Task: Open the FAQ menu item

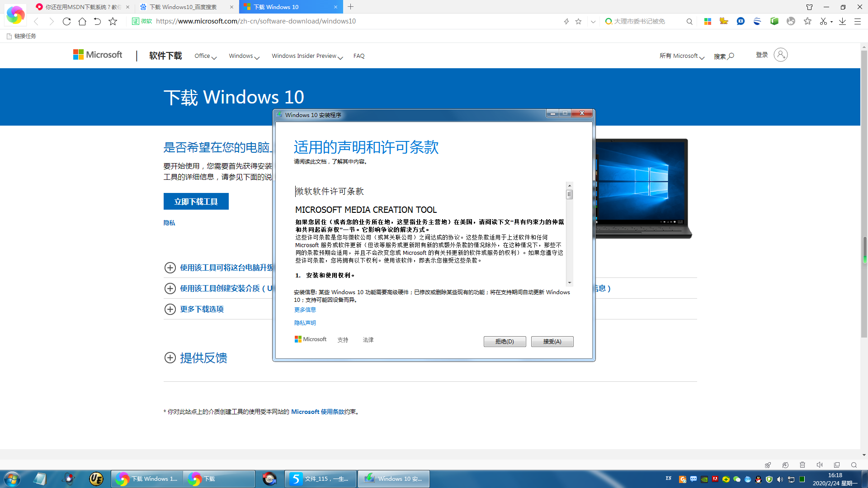Action: [x=359, y=56]
